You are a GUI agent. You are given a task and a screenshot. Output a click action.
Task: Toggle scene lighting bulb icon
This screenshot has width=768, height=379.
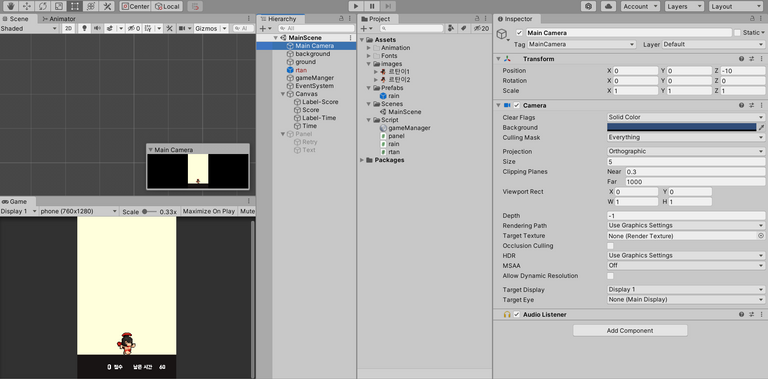pyautogui.click(x=84, y=28)
